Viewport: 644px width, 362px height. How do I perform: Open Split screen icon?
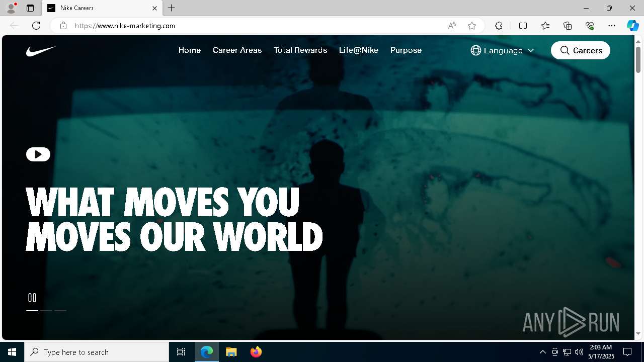(523, 26)
